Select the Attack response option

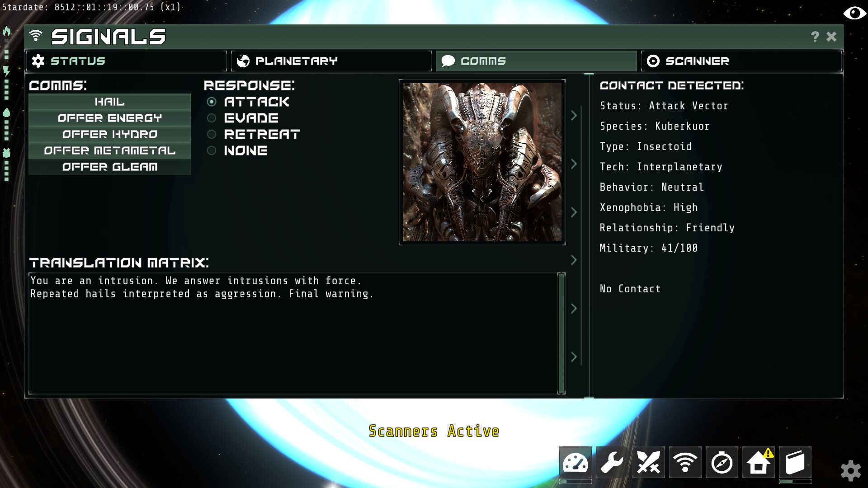click(211, 102)
